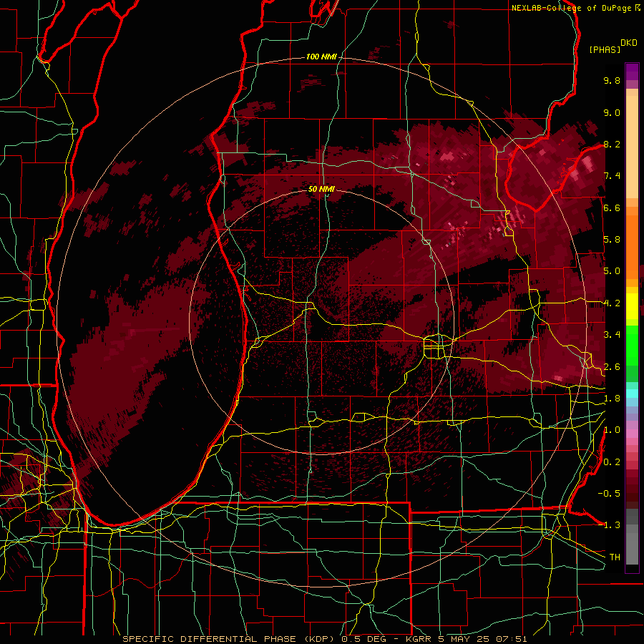Click the 5.0 value on the color scale
The width and height of the screenshot is (644, 644).
[x=612, y=271]
